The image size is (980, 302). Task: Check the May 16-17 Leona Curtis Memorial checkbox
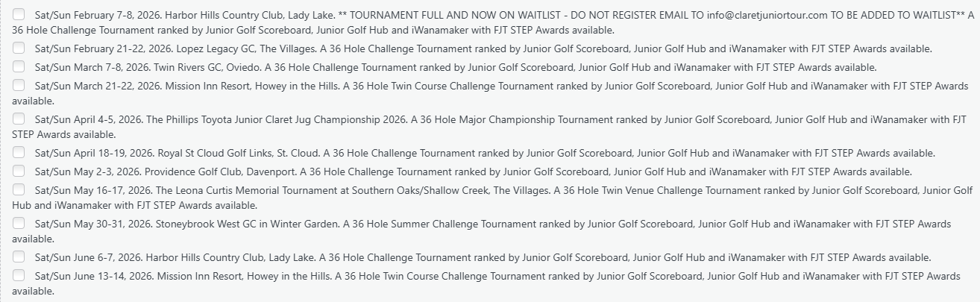pyautogui.click(x=19, y=190)
